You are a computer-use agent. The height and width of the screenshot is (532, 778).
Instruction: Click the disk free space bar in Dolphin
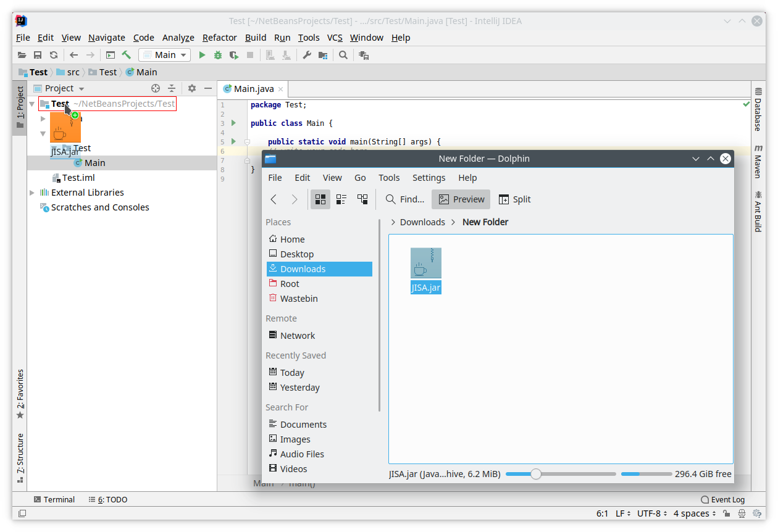point(646,474)
